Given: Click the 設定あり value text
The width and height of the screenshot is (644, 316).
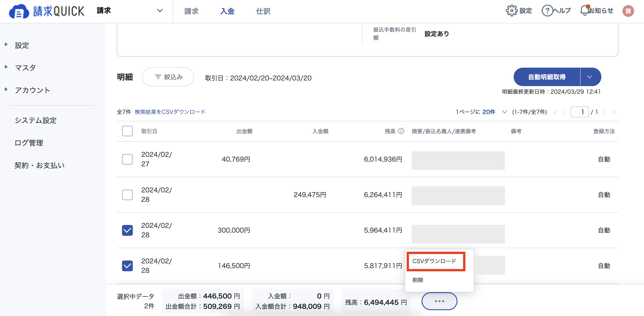Looking at the screenshot, I should tap(437, 34).
